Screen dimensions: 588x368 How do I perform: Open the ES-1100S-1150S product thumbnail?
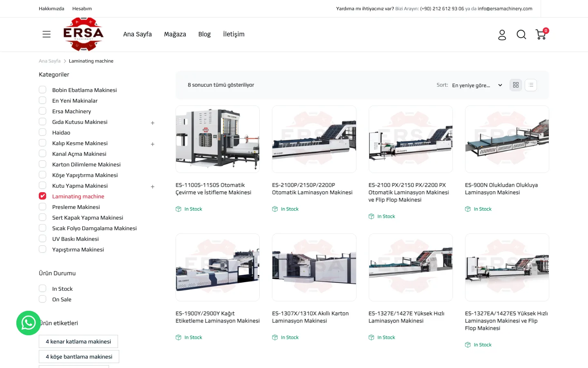click(x=218, y=139)
